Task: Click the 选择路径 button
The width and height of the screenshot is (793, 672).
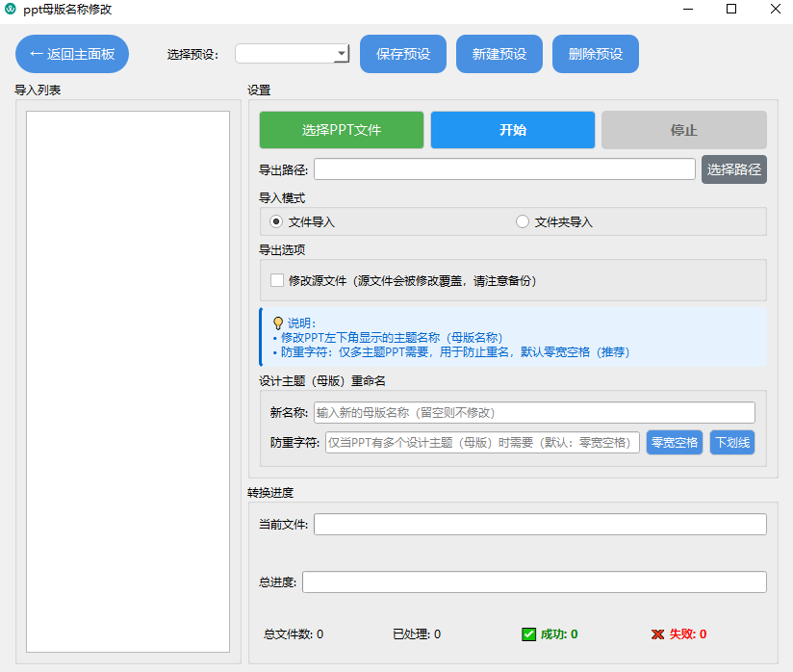Action: point(734,169)
